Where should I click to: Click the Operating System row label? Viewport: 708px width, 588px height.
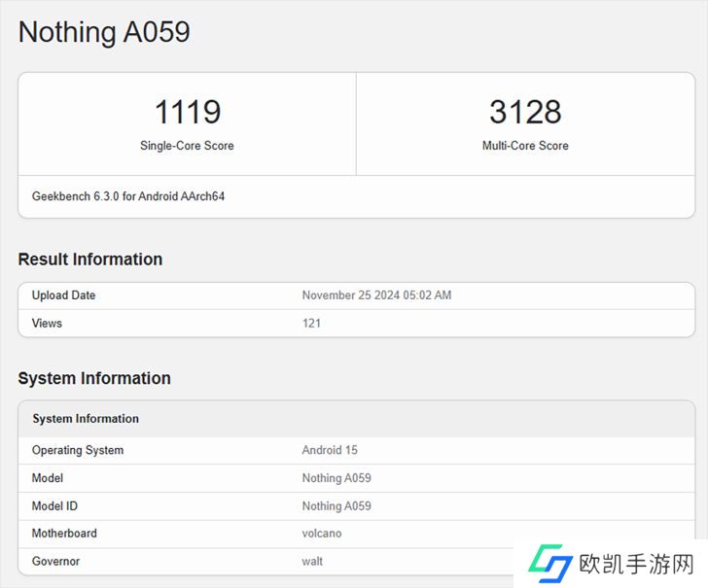(x=78, y=451)
